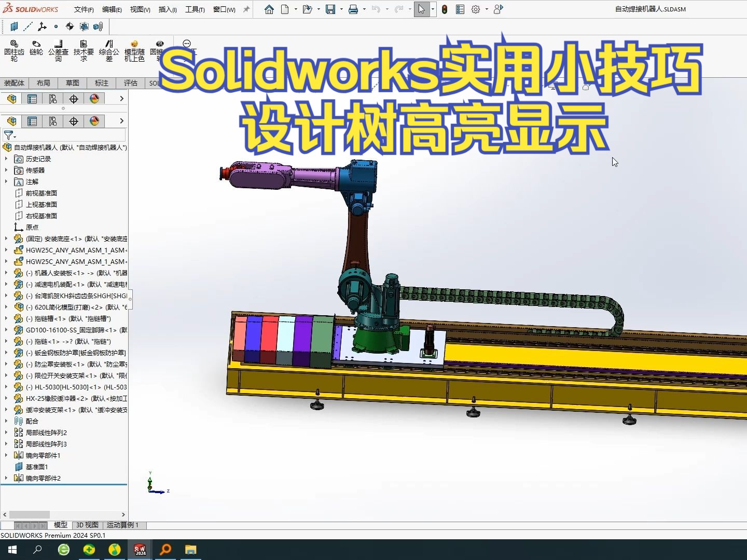Screen dimensions: 747x560
Task: Click the feature tree horizontal scrollbar thumb
Action: 30,514
